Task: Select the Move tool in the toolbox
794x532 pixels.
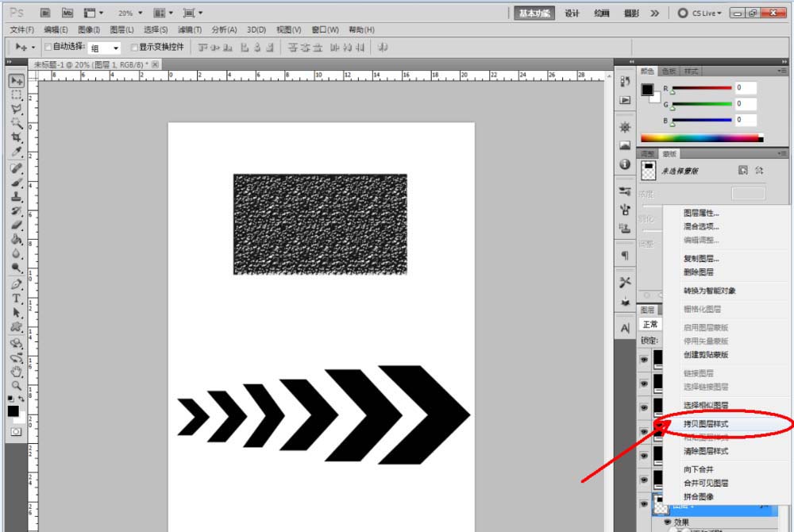Action: tap(16, 81)
